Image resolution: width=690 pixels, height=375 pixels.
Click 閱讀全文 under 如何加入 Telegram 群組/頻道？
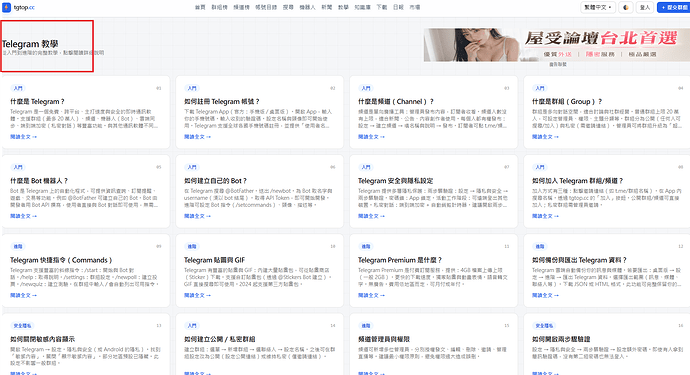click(x=545, y=216)
